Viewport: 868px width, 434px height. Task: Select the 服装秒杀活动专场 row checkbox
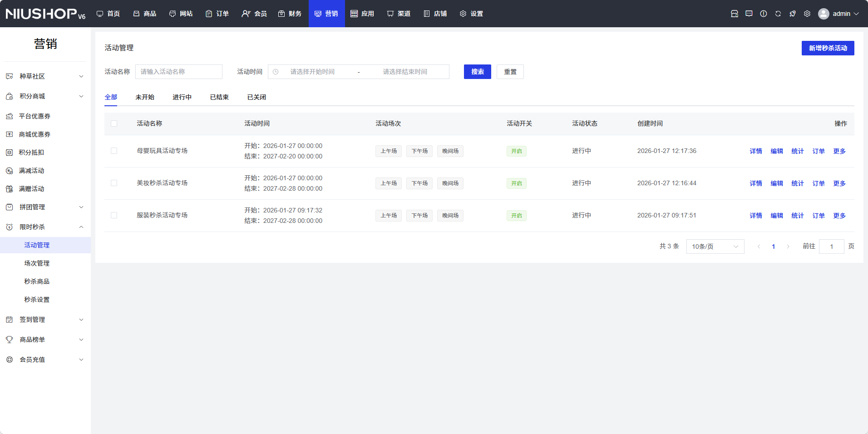point(114,215)
